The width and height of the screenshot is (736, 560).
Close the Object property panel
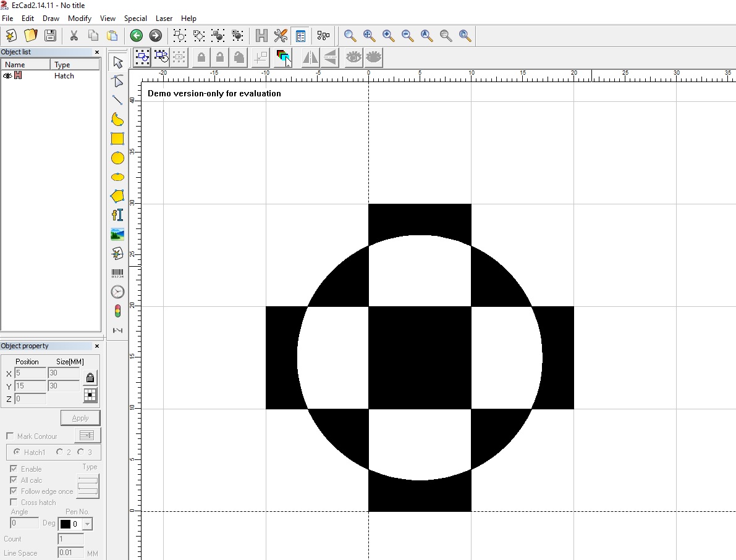coord(96,346)
